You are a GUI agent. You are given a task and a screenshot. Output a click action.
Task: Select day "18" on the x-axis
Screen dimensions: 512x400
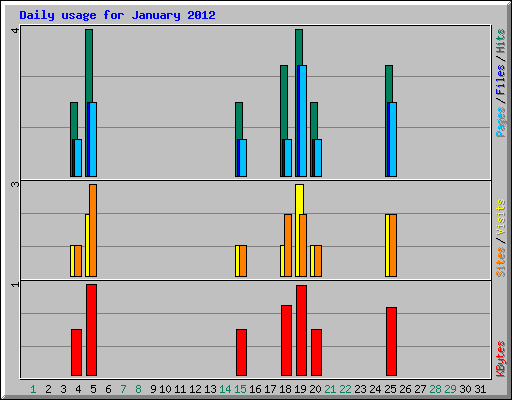tap(285, 389)
